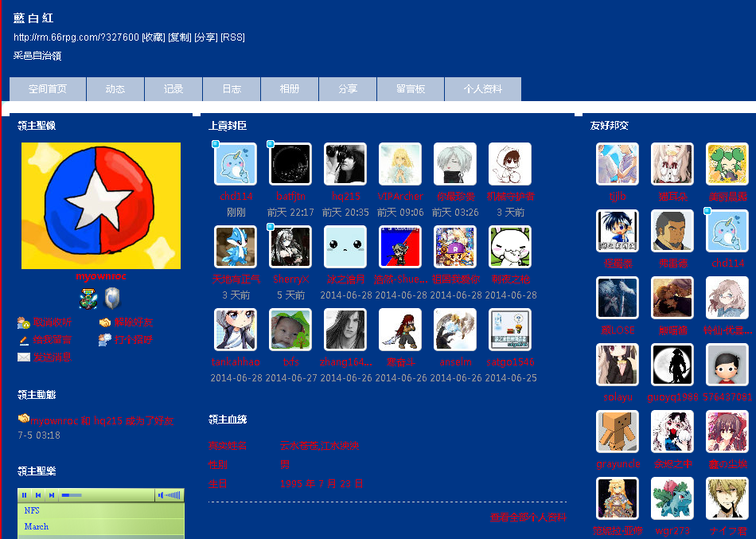The width and height of the screenshot is (756, 539).
Task: Open the 相册 tab
Action: (x=290, y=89)
